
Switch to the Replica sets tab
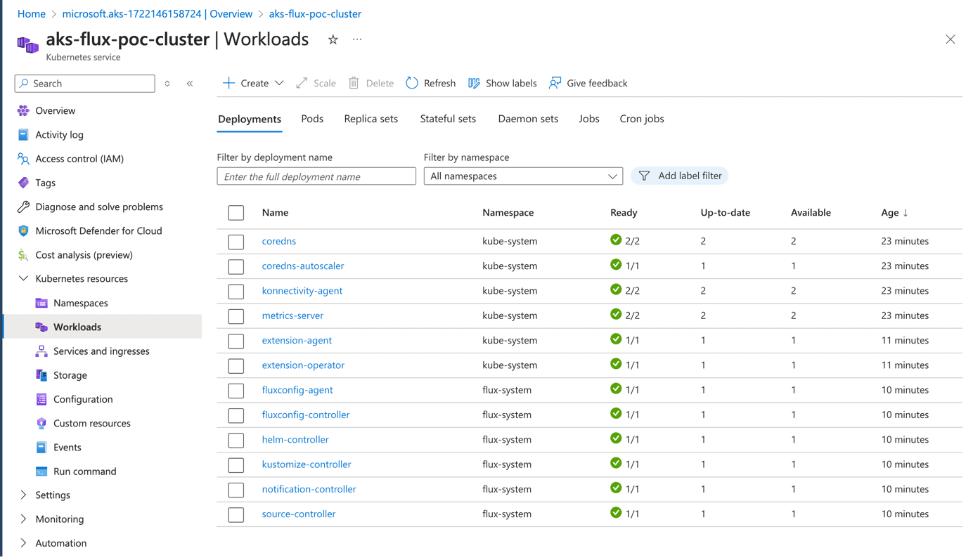[x=371, y=119]
